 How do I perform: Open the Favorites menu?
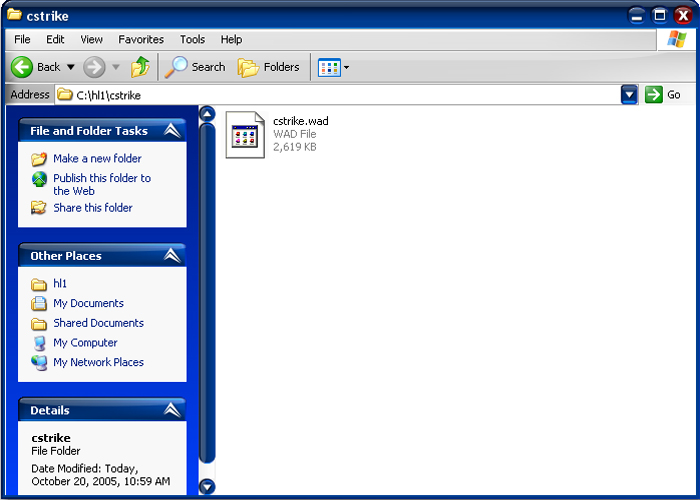141,40
